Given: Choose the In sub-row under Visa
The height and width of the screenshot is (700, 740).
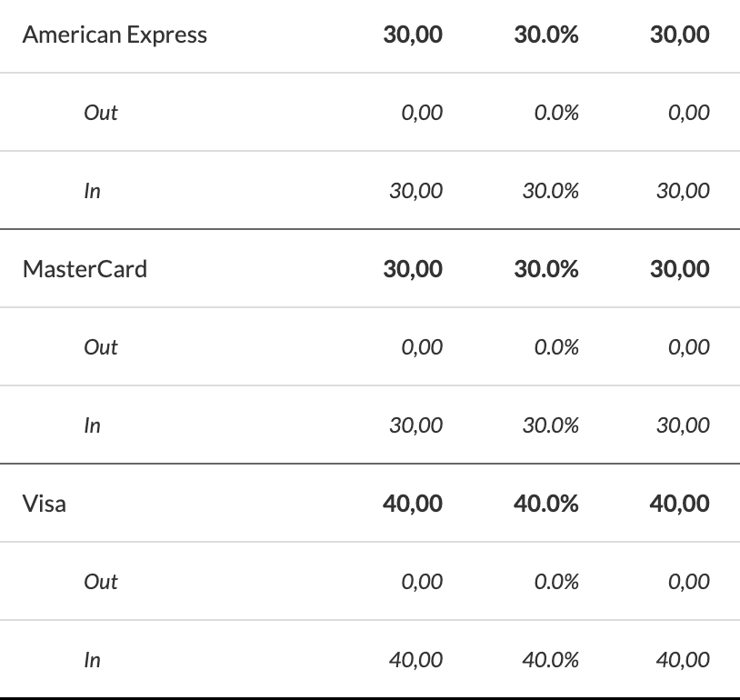Looking at the screenshot, I should click(x=92, y=660).
